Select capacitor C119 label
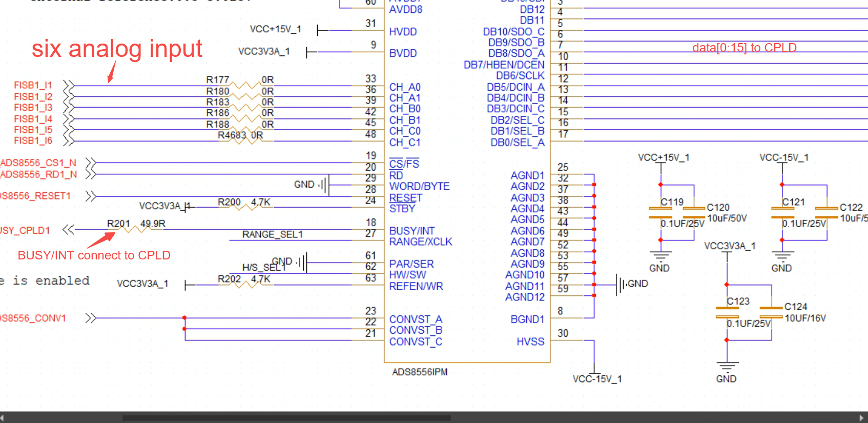The image size is (868, 423). click(672, 202)
